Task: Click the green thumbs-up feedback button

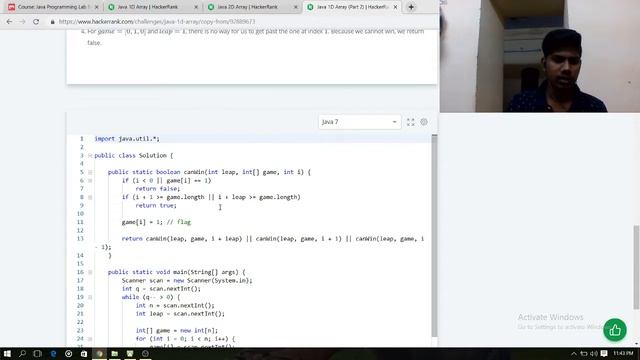Action: (x=615, y=330)
